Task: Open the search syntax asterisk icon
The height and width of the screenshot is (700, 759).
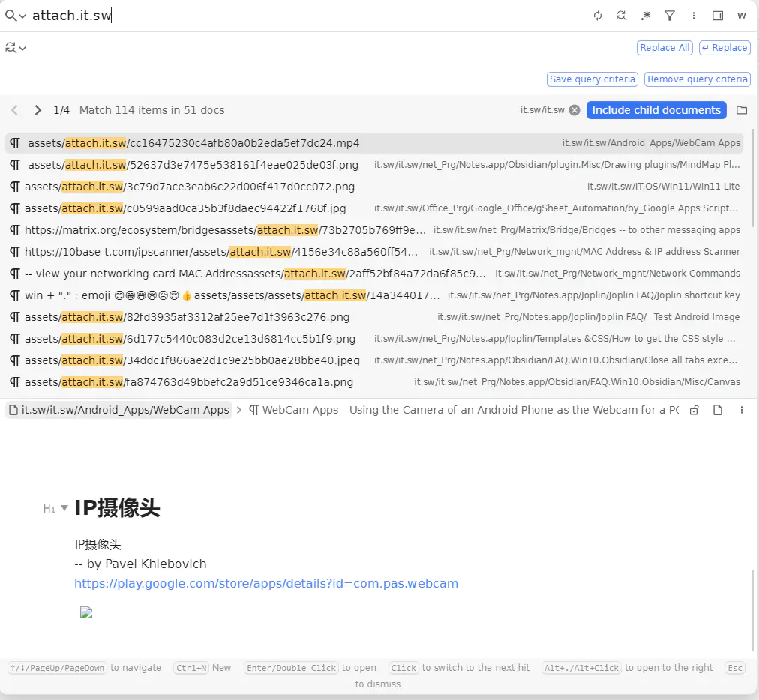Action: click(x=645, y=16)
